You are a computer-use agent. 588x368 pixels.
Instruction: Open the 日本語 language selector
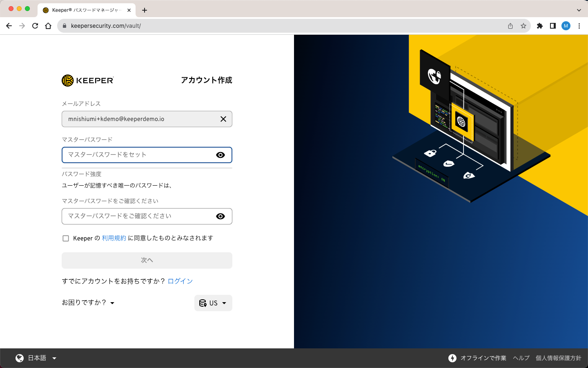coord(36,358)
